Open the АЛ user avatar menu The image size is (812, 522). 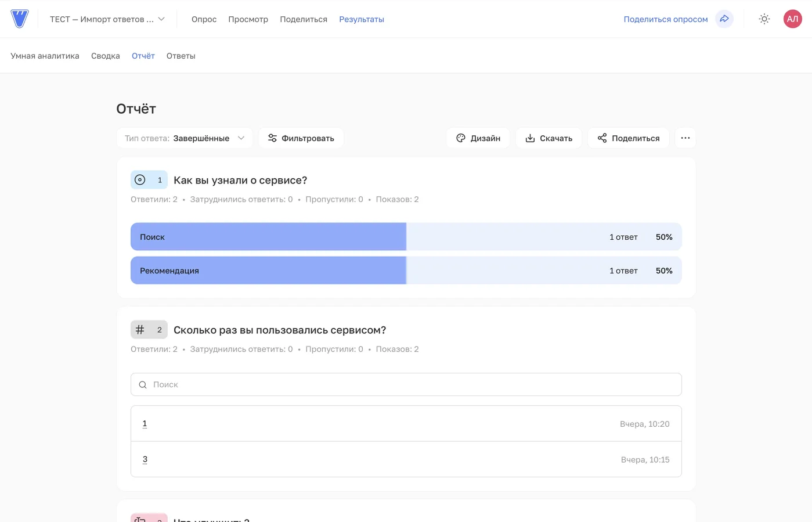point(792,19)
